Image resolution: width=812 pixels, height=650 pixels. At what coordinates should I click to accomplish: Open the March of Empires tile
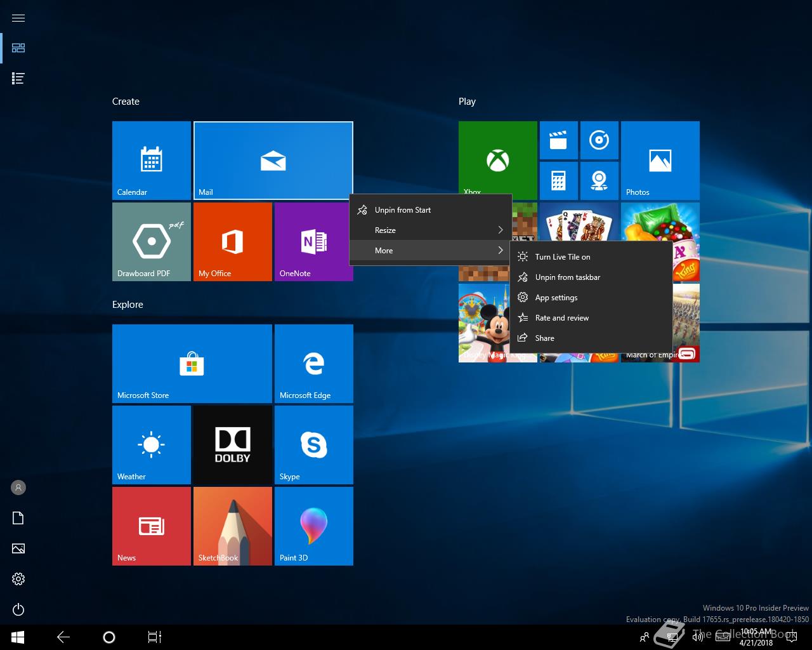click(686, 323)
